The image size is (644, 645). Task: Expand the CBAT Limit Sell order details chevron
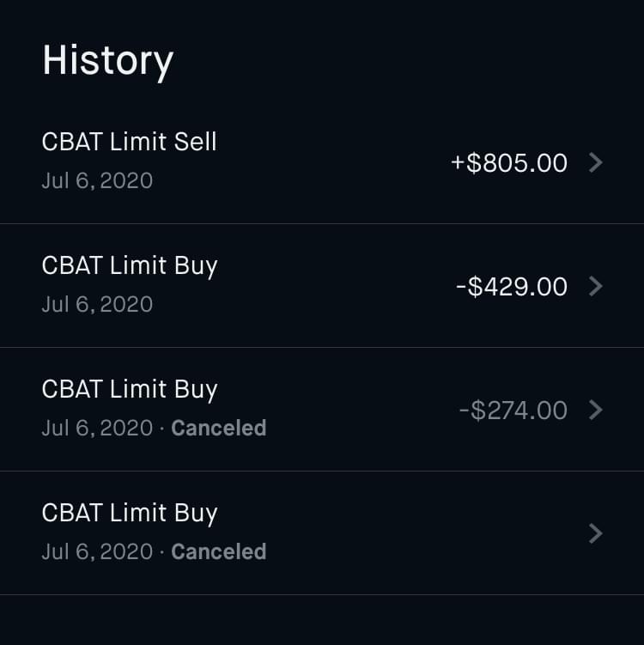click(x=596, y=162)
